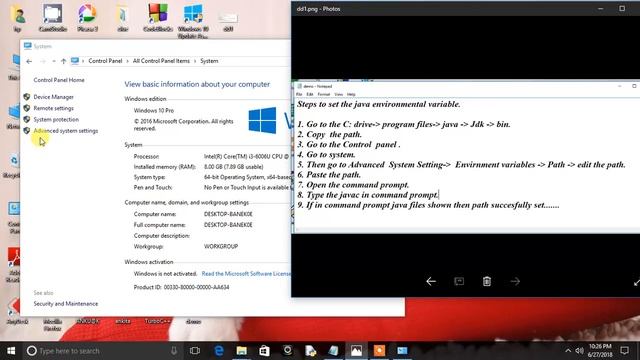Go to previous photo in Photos app

431,281
